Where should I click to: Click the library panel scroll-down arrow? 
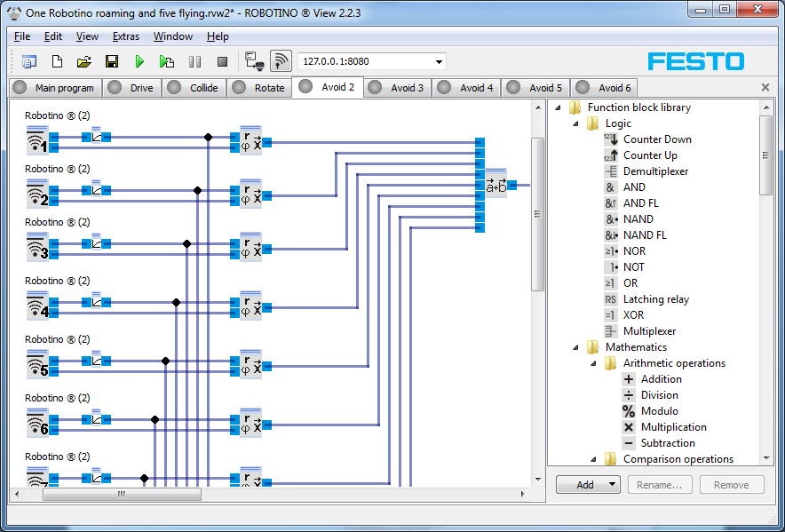(x=766, y=458)
